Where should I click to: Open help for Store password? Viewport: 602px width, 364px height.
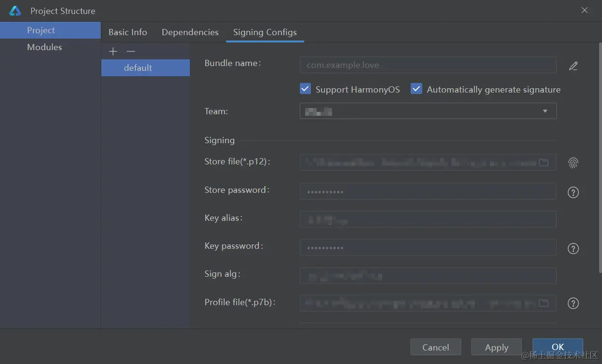pos(573,192)
